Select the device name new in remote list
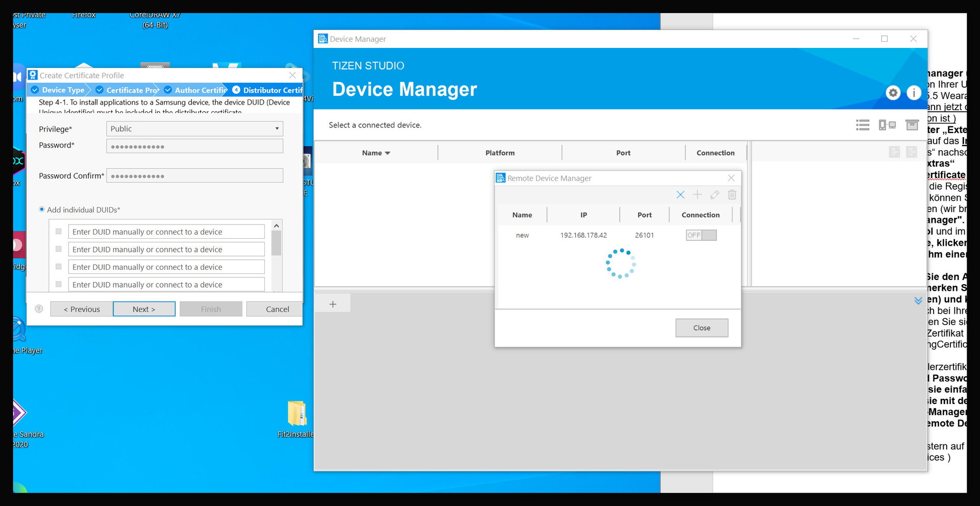 coord(522,235)
